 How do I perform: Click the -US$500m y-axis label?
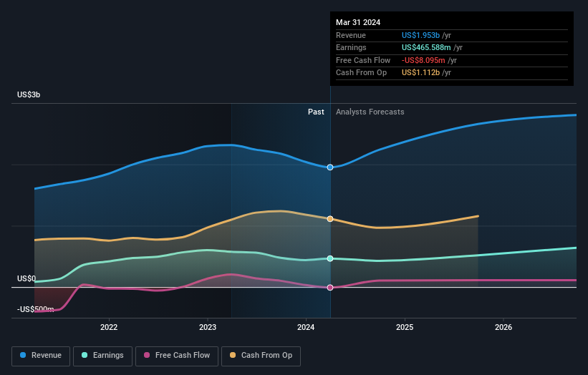(x=35, y=309)
